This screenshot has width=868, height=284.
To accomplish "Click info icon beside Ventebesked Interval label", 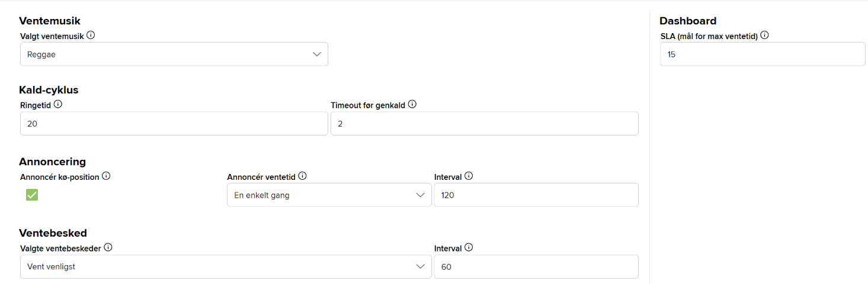I will pyautogui.click(x=469, y=247).
